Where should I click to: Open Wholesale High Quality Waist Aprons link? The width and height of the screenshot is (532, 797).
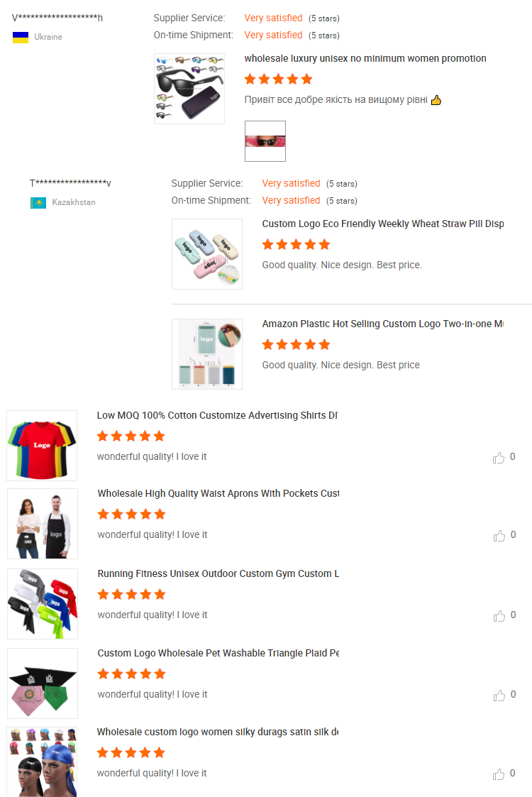[x=218, y=493]
